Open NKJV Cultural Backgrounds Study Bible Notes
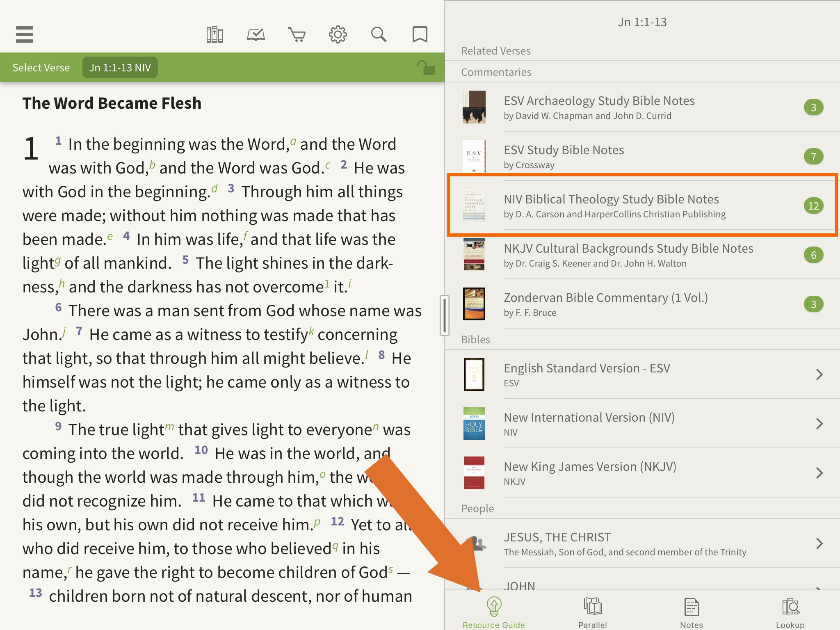The width and height of the screenshot is (840, 630). tap(642, 255)
